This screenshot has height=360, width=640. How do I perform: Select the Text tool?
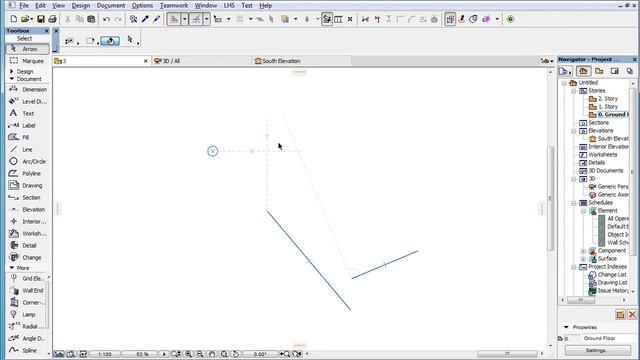click(27, 113)
